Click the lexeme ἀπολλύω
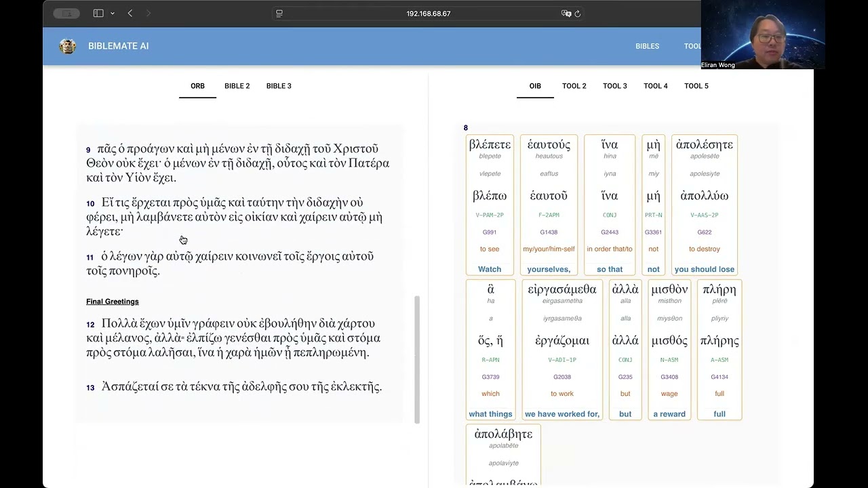This screenshot has width=868, height=488. [x=705, y=196]
